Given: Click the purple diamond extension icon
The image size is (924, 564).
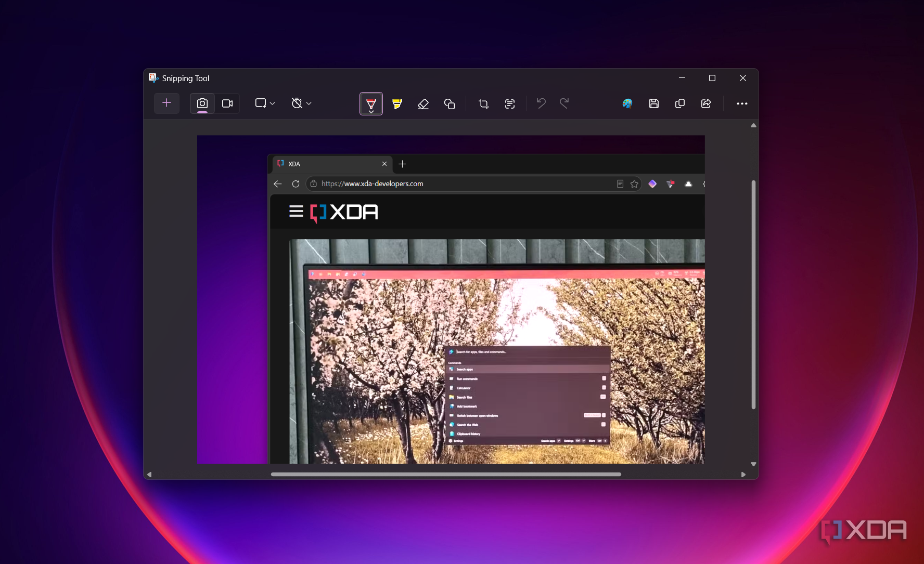Looking at the screenshot, I should pyautogui.click(x=652, y=184).
